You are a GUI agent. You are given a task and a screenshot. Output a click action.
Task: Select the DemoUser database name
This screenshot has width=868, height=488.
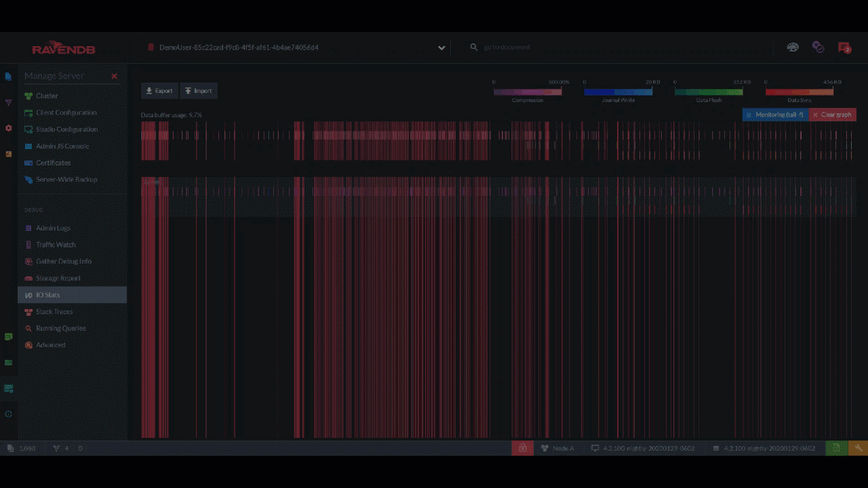click(239, 47)
